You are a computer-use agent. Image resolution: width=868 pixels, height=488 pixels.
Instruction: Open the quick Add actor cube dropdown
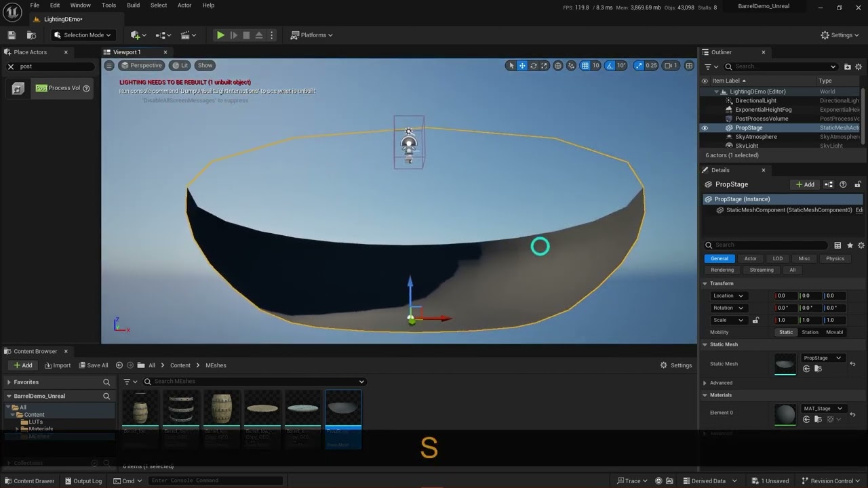click(x=139, y=35)
